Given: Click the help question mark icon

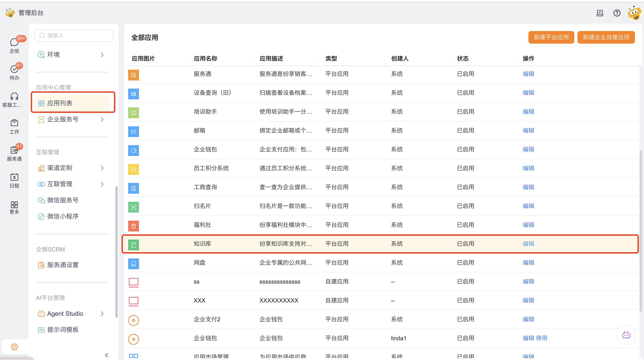Looking at the screenshot, I should (x=617, y=13).
